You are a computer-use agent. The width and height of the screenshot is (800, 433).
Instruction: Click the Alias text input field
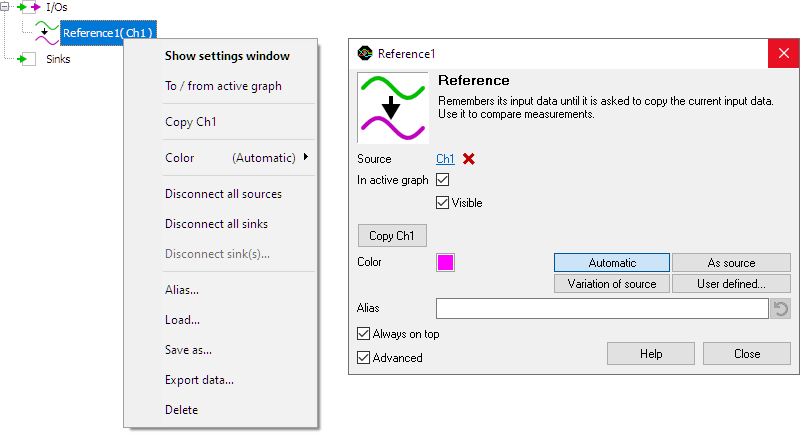point(602,309)
